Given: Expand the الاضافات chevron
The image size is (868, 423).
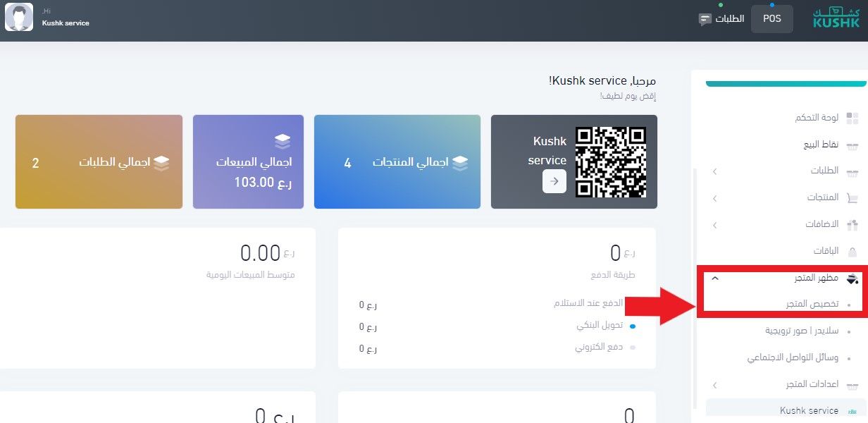Looking at the screenshot, I should point(714,226).
